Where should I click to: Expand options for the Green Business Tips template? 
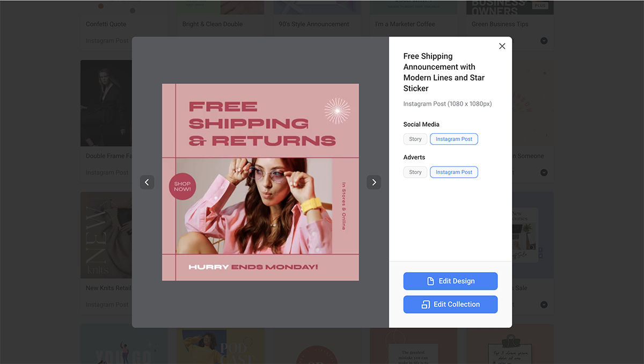pyautogui.click(x=544, y=41)
